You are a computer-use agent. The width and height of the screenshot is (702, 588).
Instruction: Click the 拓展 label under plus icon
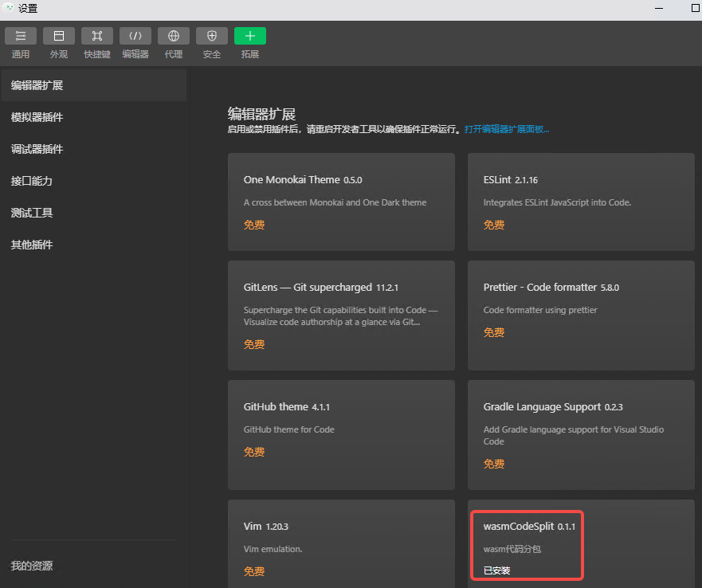(x=250, y=54)
